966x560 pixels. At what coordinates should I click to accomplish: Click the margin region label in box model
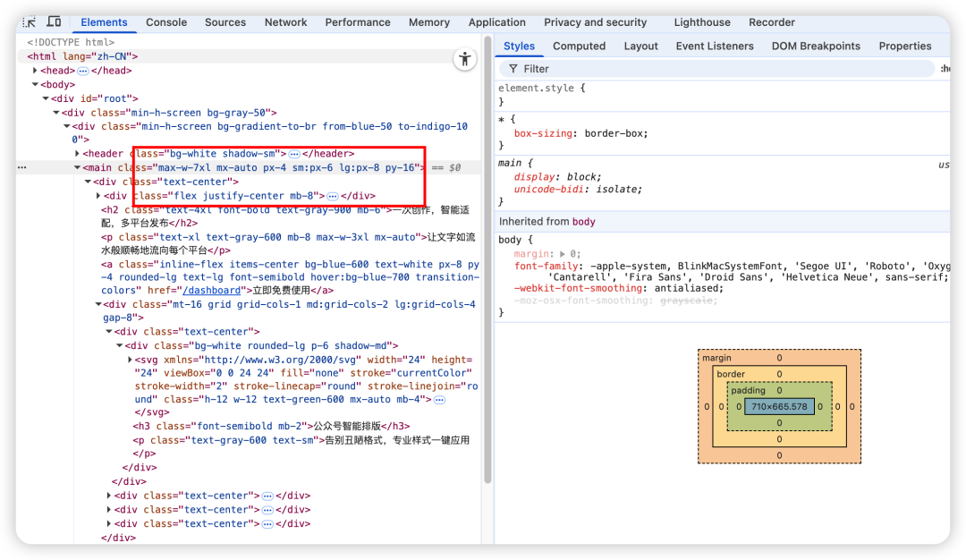coord(716,358)
